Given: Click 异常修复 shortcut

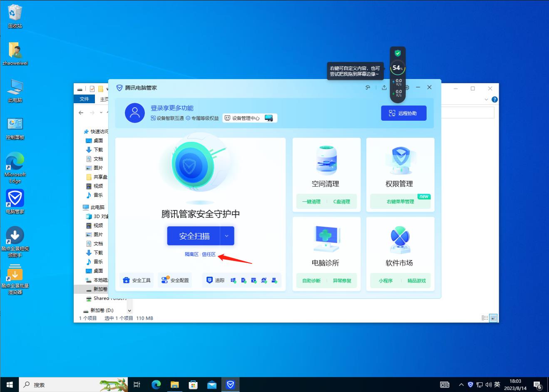Looking at the screenshot, I should tap(342, 280).
